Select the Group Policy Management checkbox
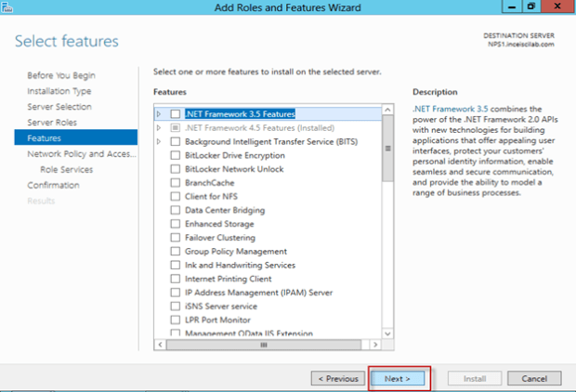 coord(176,251)
